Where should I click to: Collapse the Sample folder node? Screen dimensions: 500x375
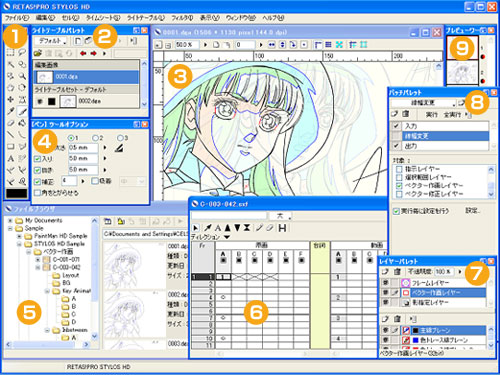pyautogui.click(x=10, y=228)
